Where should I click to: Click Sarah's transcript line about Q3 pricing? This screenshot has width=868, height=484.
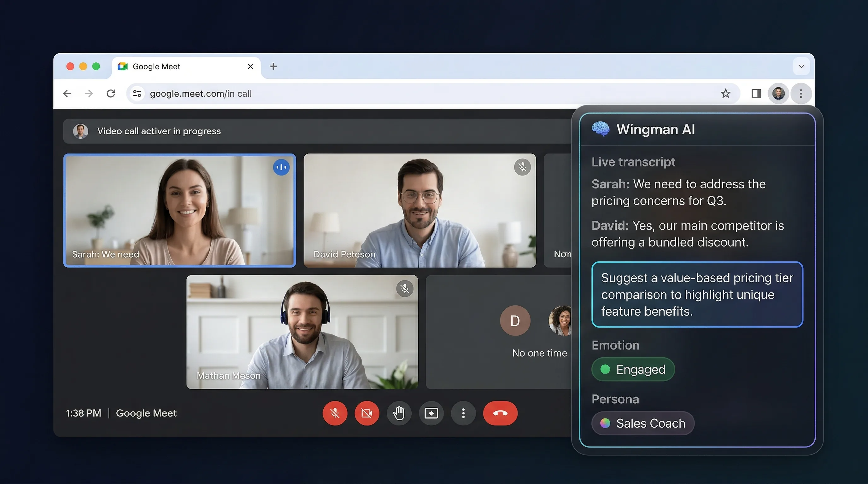pyautogui.click(x=679, y=192)
